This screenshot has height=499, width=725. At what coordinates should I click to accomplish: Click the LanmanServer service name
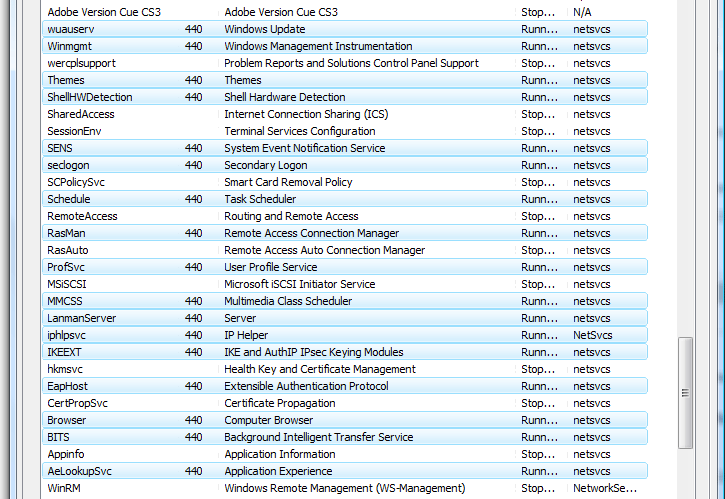pyautogui.click(x=81, y=318)
